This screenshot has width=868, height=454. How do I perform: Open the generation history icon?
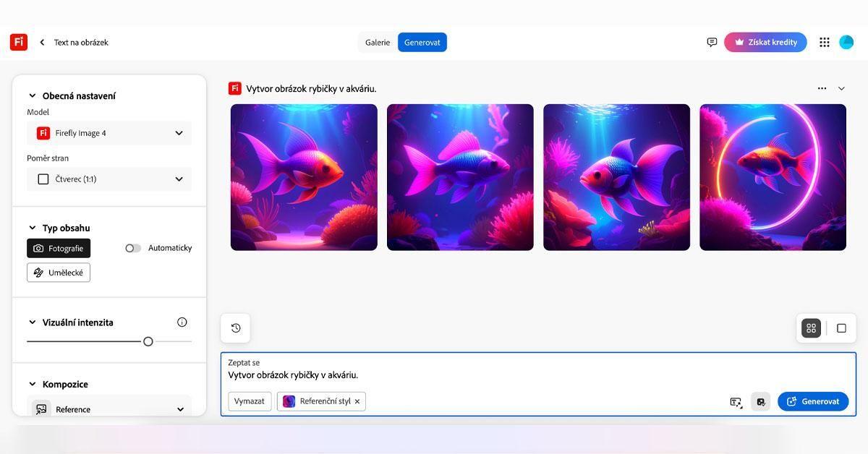(x=236, y=328)
